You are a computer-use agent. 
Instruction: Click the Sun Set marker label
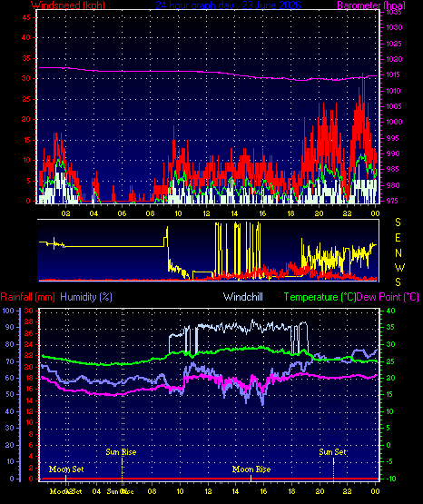332,452
